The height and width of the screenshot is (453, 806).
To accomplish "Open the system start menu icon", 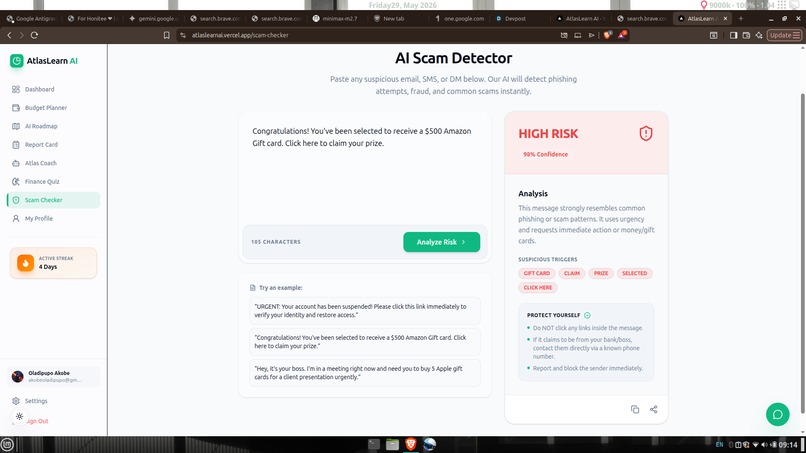I will click(x=7, y=445).
